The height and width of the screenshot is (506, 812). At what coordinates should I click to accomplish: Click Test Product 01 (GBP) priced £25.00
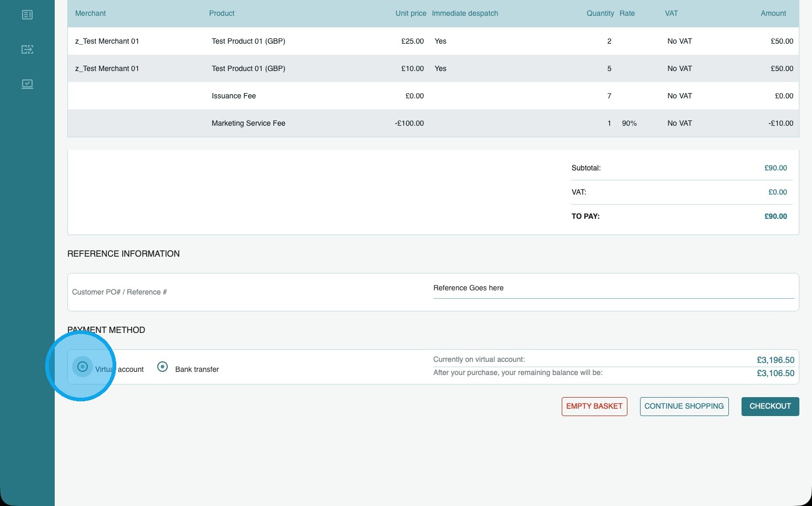248,41
